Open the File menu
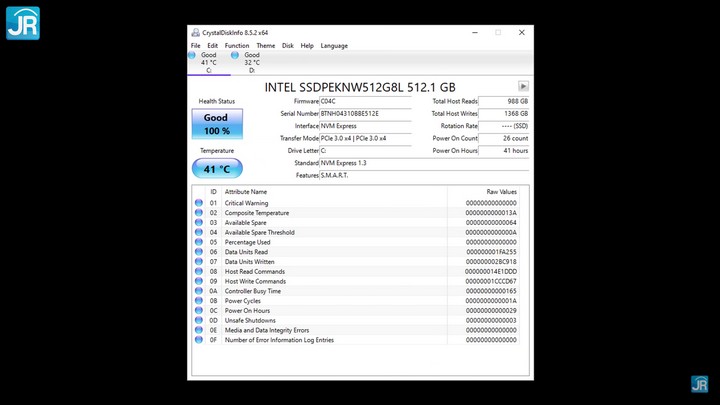Image resolution: width=720 pixels, height=405 pixels. (195, 46)
